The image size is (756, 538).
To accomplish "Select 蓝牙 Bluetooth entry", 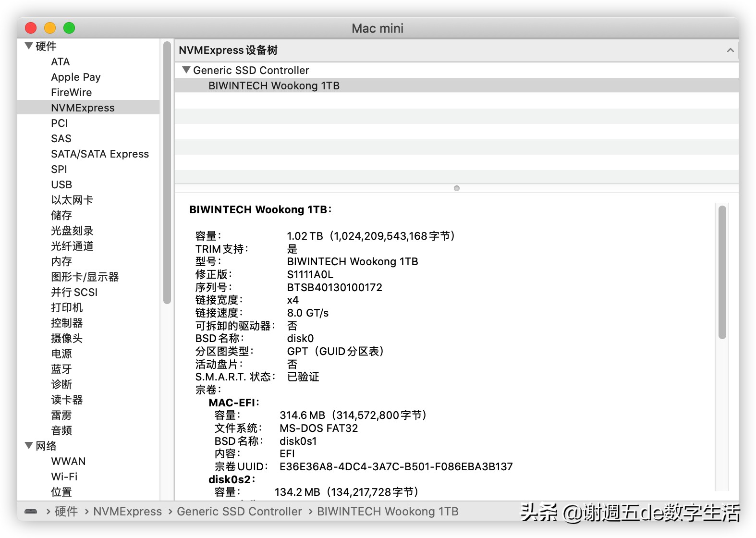I will [x=61, y=369].
